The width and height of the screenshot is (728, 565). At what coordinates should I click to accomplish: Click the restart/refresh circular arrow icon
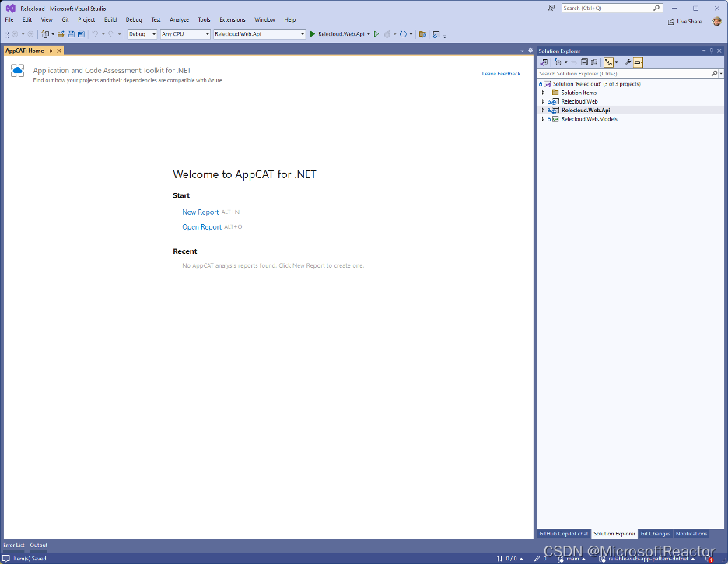pyautogui.click(x=403, y=34)
